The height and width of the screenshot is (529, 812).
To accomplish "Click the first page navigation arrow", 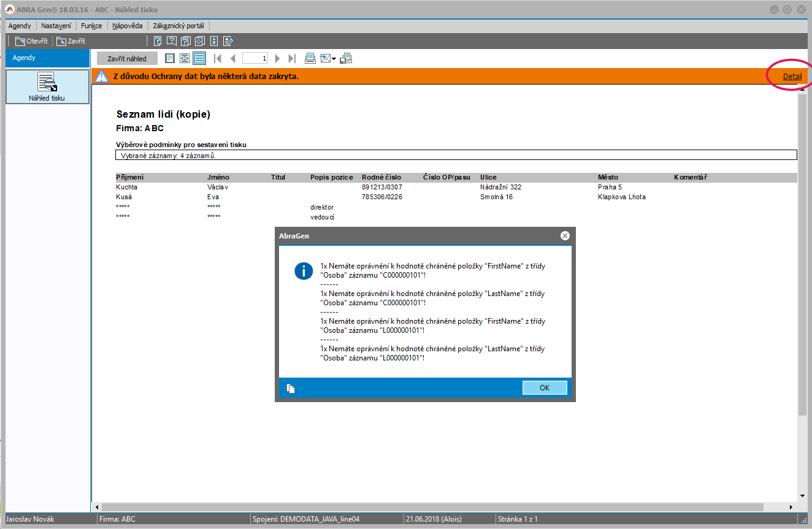I will [x=217, y=58].
